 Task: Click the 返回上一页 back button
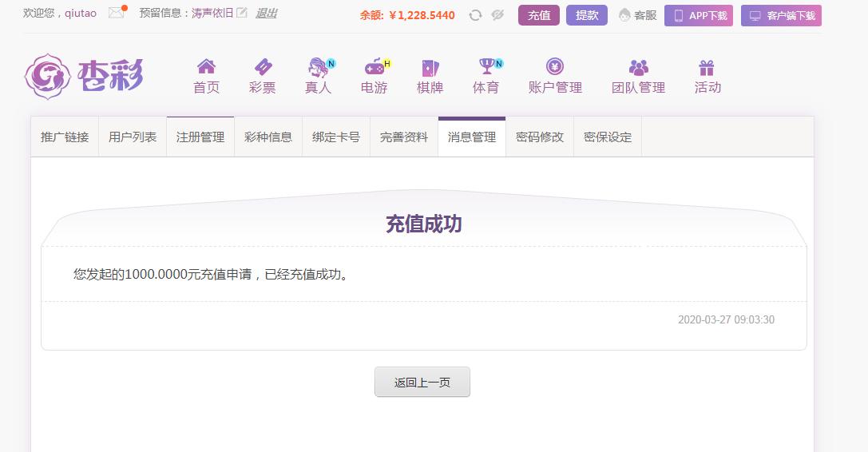422,383
